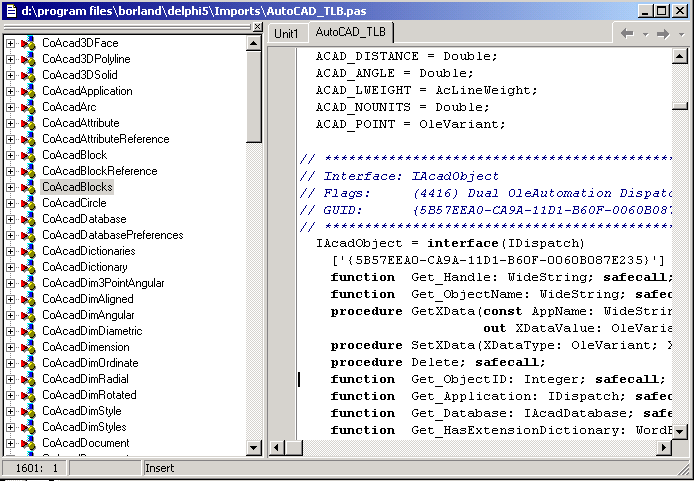
Task: Expand the CoAcadDictionary node
Action: click(x=10, y=267)
